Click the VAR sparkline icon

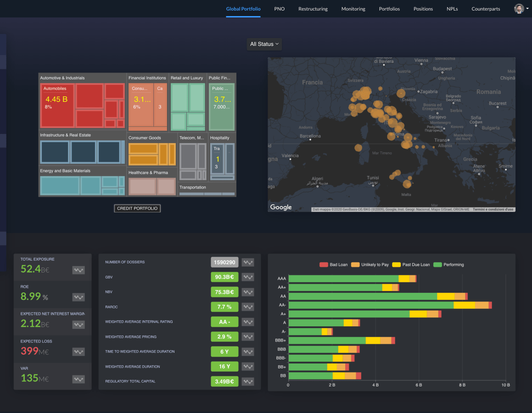[x=78, y=379]
